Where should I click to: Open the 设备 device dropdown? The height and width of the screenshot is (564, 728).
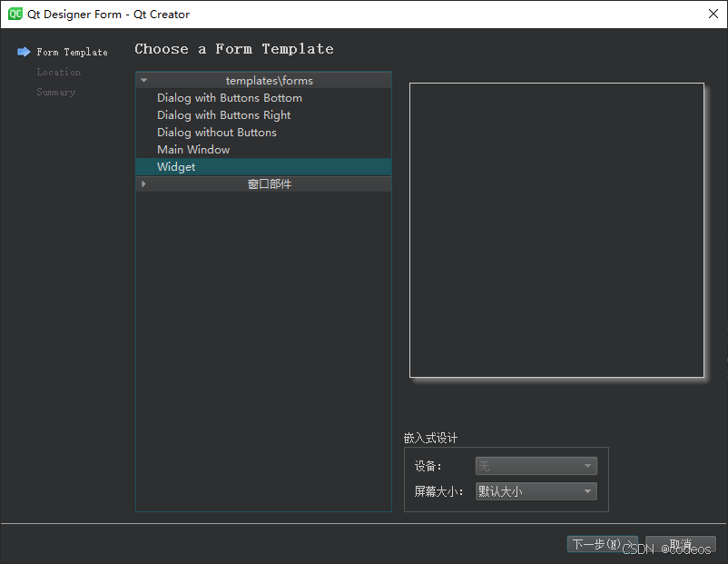[x=536, y=466]
